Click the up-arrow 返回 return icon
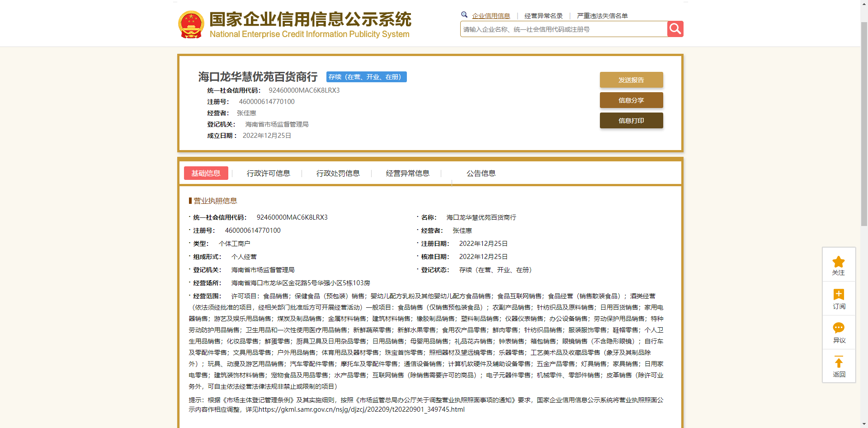868x428 pixels. coord(839,362)
